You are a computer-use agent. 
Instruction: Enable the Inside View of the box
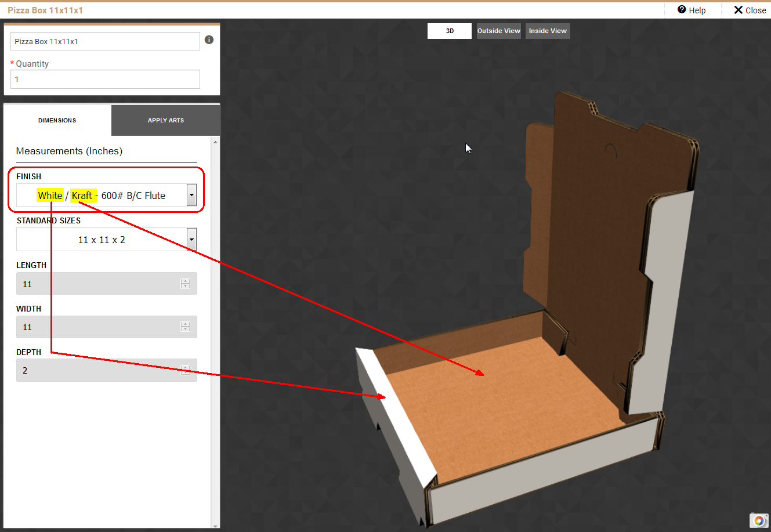[x=547, y=31]
